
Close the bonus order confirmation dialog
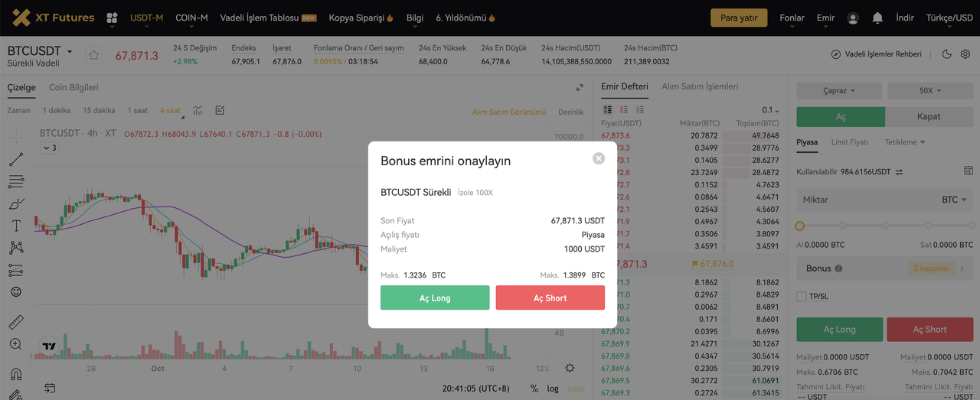[599, 158]
